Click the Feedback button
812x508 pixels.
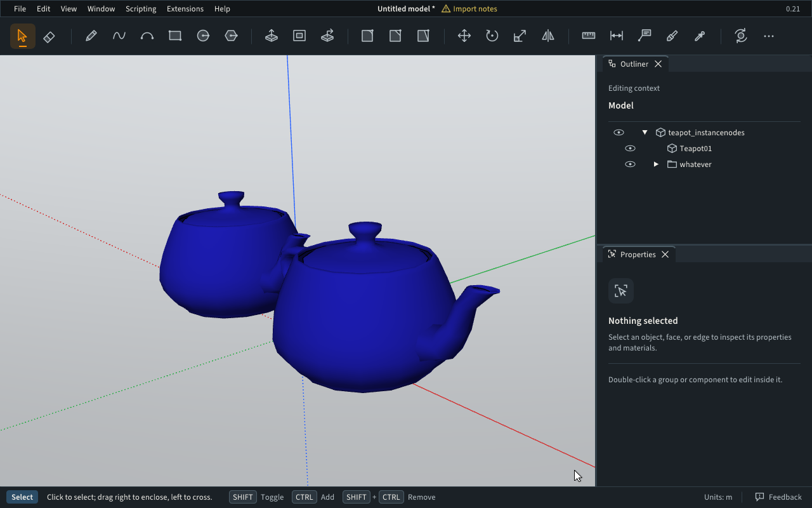[779, 497]
